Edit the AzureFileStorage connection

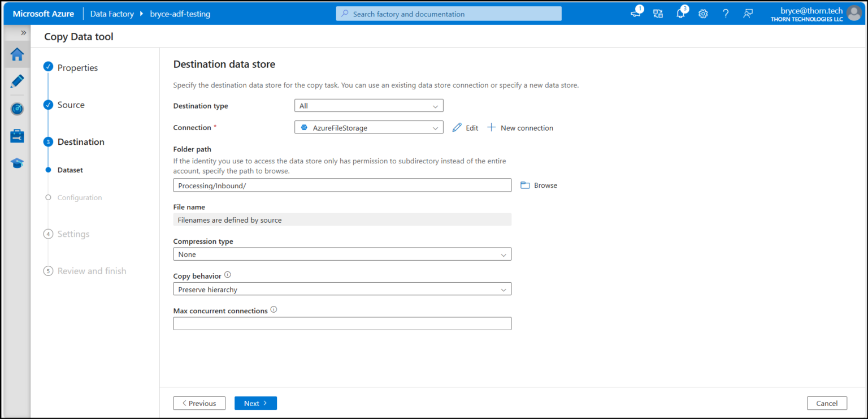pos(465,128)
